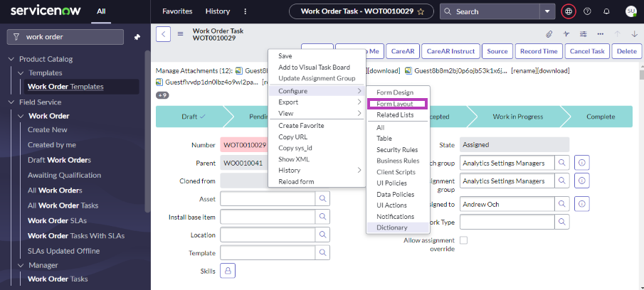Click the Delete button
This screenshot has width=644, height=290.
coord(626,51)
